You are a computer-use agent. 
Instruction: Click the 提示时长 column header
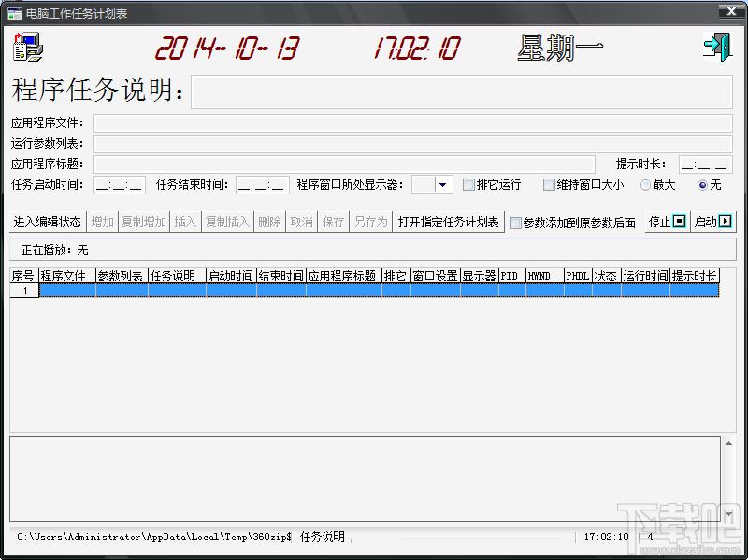coord(695,276)
